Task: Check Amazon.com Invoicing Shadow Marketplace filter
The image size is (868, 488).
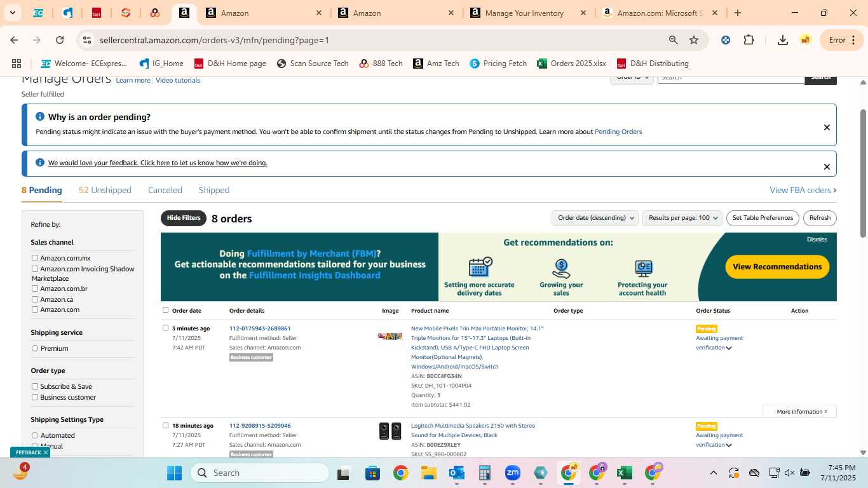Action: coord(35,269)
